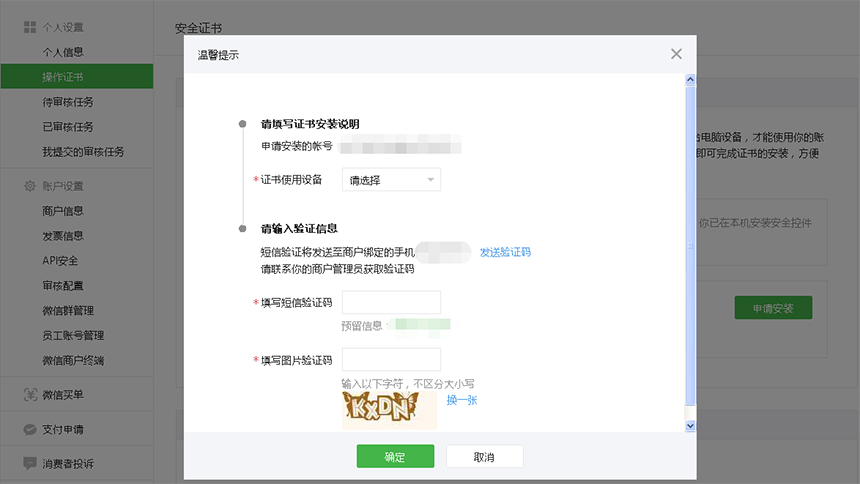Click the 账户设置 gear icon

(30, 186)
